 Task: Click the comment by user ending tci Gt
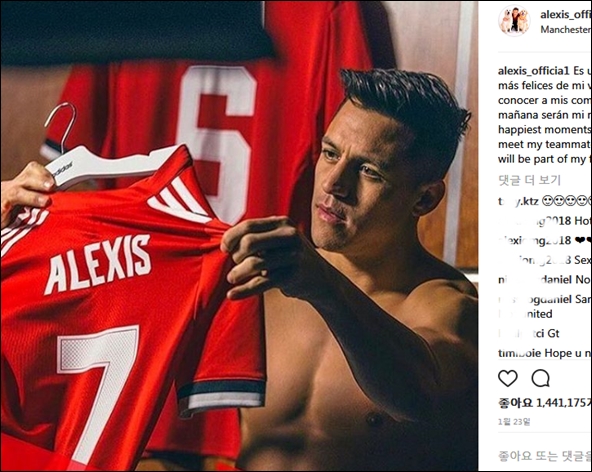point(529,333)
